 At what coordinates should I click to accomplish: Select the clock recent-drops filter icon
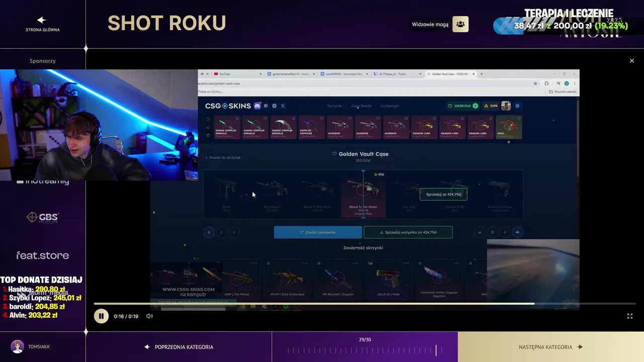[208, 119]
